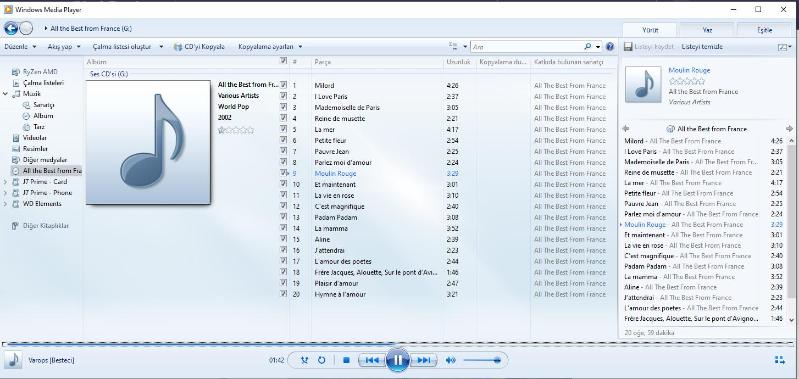Mute the sound with speaker icon
799x379 pixels.
point(450,360)
